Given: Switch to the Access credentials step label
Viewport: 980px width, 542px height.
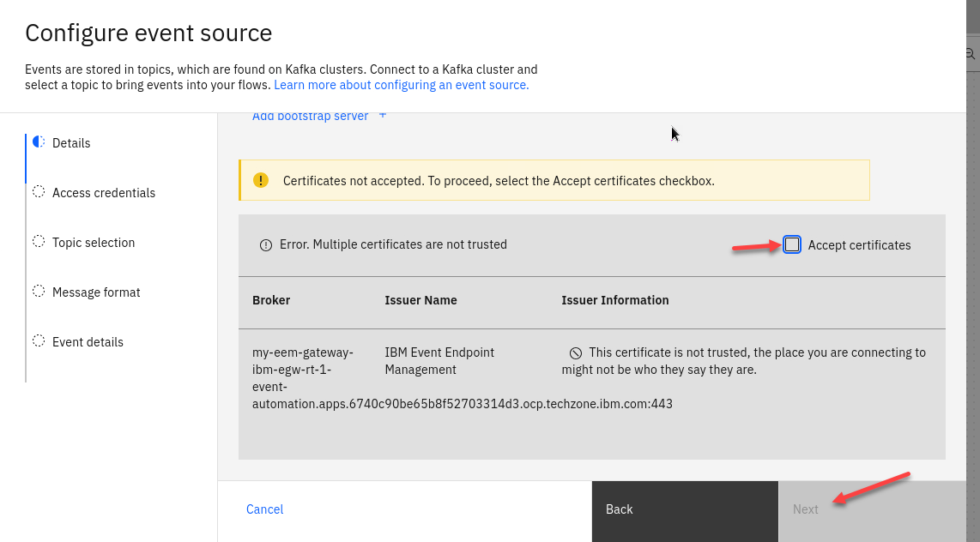Looking at the screenshot, I should [x=104, y=193].
